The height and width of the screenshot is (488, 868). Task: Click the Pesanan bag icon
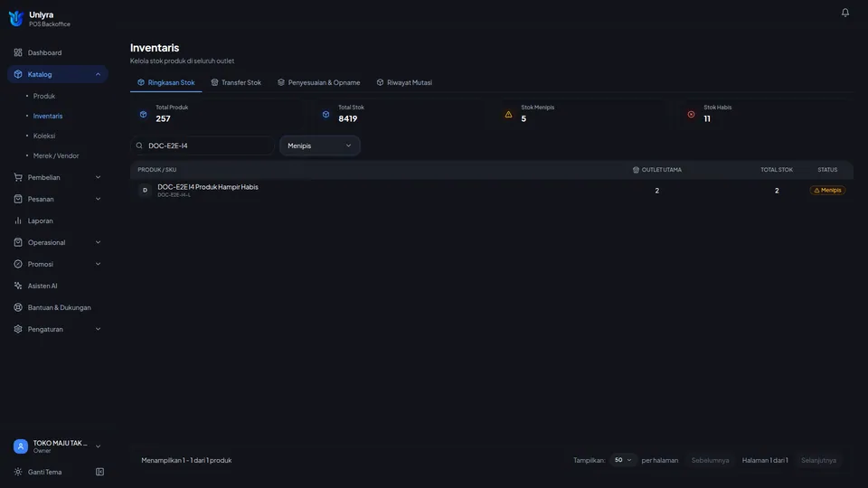point(18,199)
